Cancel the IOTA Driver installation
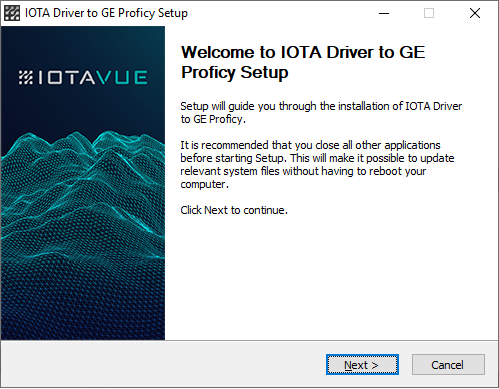This screenshot has width=499, height=389. click(x=448, y=365)
